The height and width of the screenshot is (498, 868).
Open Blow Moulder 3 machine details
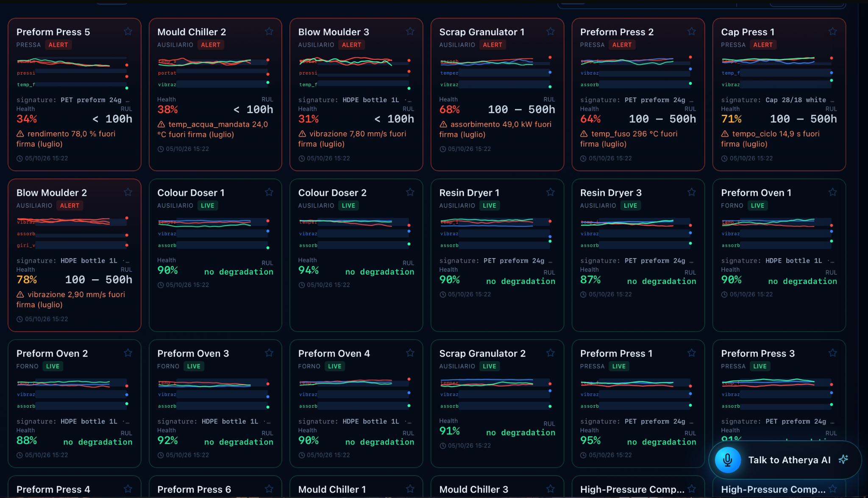[334, 32]
